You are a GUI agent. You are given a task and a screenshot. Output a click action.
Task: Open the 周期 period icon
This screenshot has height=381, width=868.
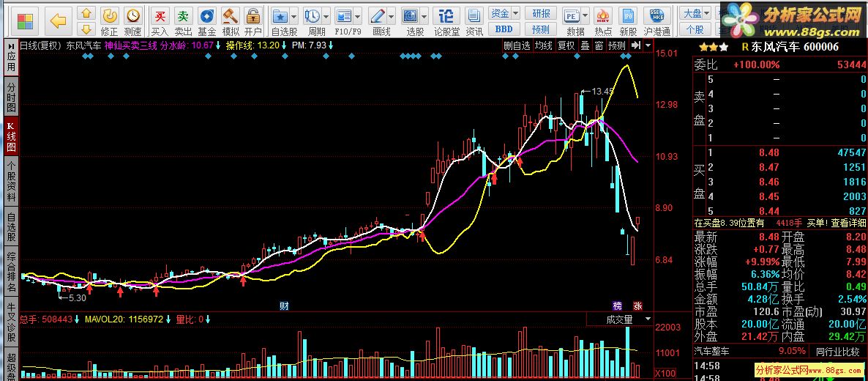(313, 15)
